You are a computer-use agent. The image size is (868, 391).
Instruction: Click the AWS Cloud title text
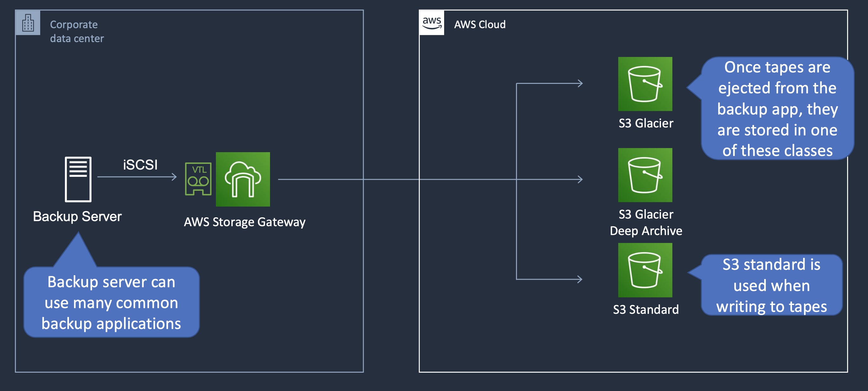pos(480,25)
